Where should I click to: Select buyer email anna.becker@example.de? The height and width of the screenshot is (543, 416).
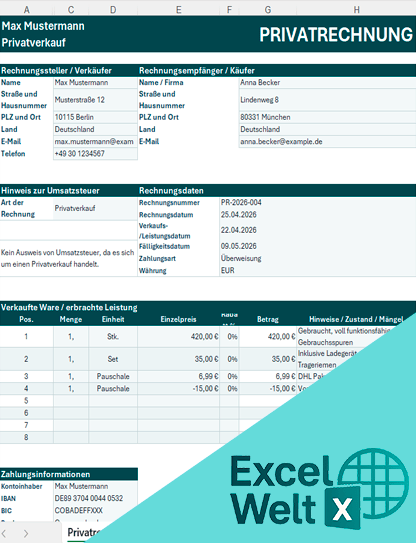[327, 141]
